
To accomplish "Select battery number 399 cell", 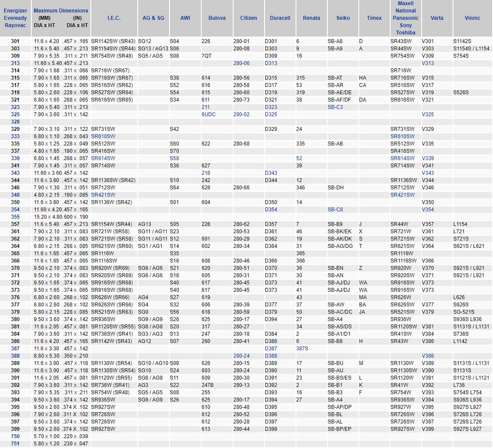I will coord(15,429).
